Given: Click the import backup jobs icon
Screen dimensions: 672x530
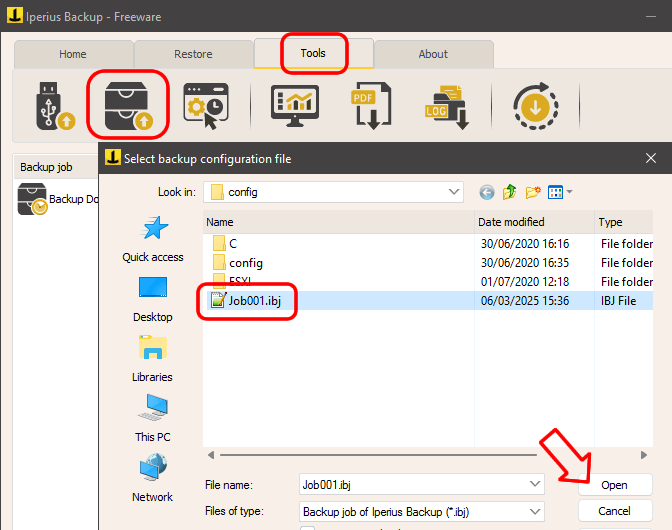Looking at the screenshot, I should pos(128,106).
